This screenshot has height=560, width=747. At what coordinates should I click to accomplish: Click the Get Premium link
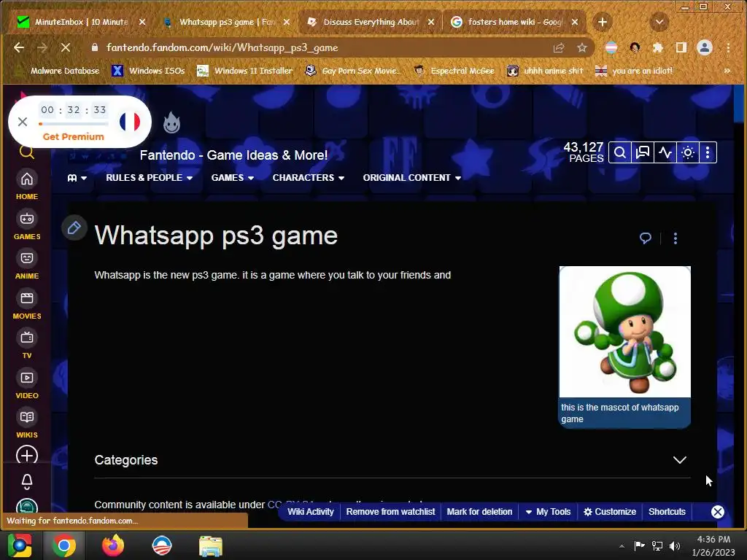pyautogui.click(x=74, y=136)
